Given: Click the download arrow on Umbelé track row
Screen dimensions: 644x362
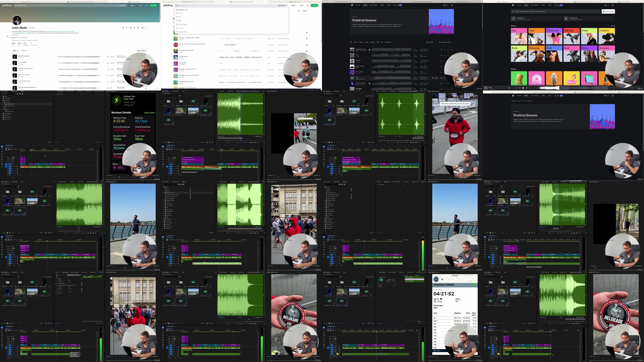Looking at the screenshot, I should 448,50.
